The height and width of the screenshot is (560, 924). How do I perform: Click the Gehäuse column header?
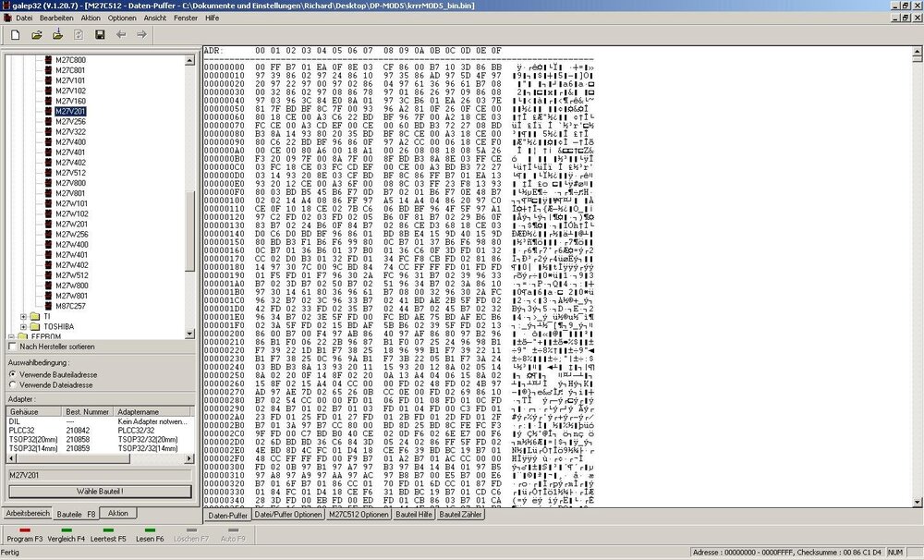34,412
